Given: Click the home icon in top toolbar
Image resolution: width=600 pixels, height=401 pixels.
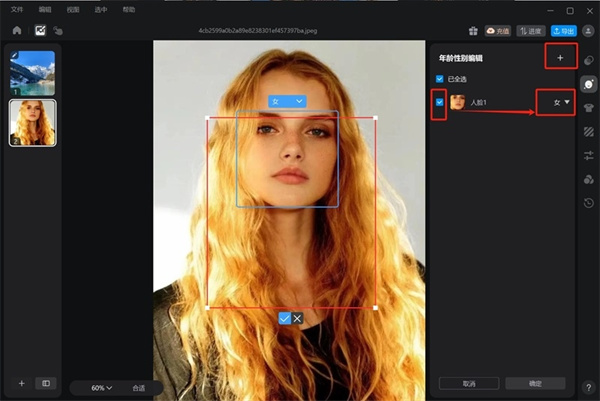Looking at the screenshot, I should tap(17, 31).
